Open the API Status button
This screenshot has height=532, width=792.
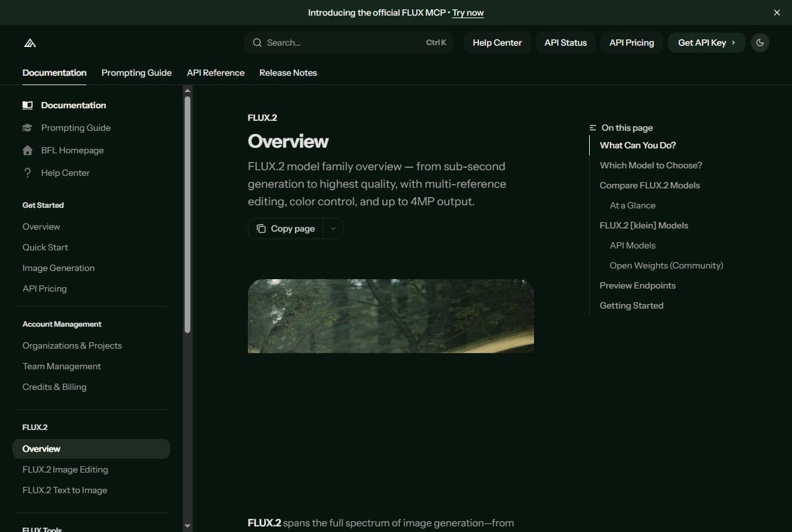[565, 43]
